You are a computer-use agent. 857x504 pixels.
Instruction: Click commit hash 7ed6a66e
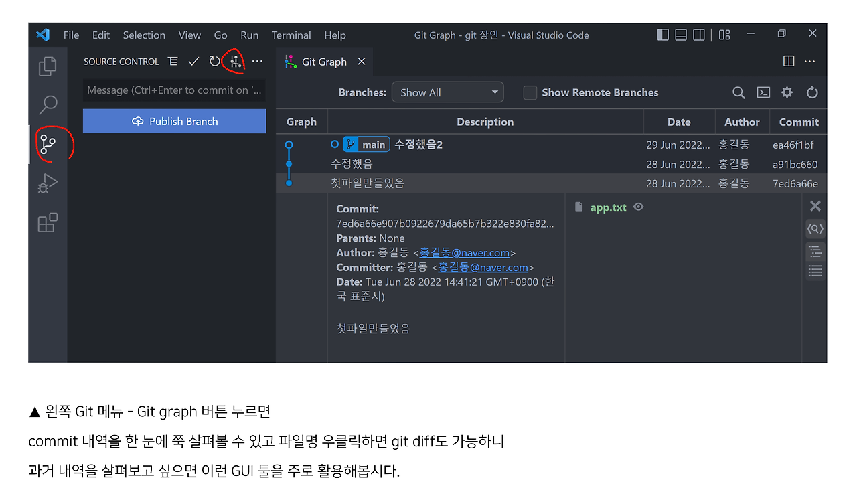795,183
